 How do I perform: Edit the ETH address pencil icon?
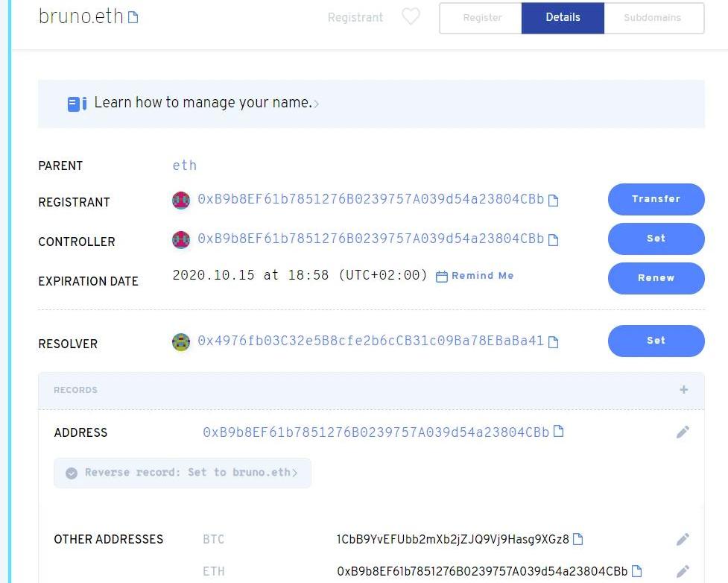[x=683, y=572]
